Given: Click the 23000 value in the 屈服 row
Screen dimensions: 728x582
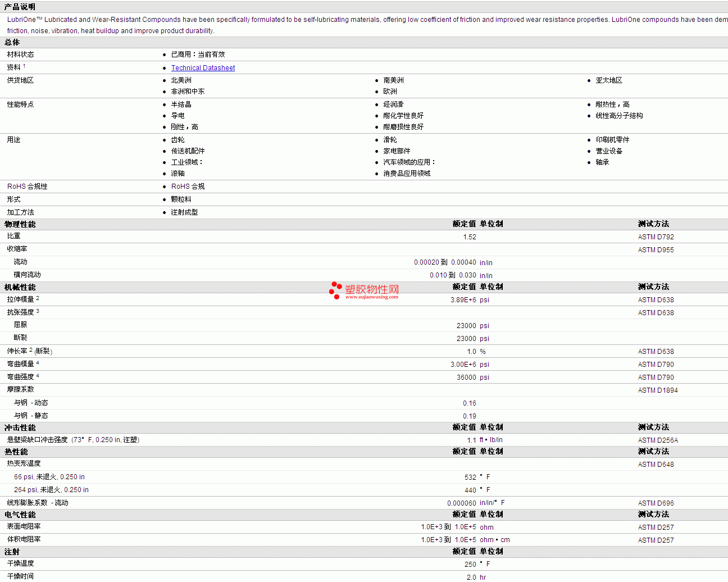Looking at the screenshot, I should click(x=466, y=326).
